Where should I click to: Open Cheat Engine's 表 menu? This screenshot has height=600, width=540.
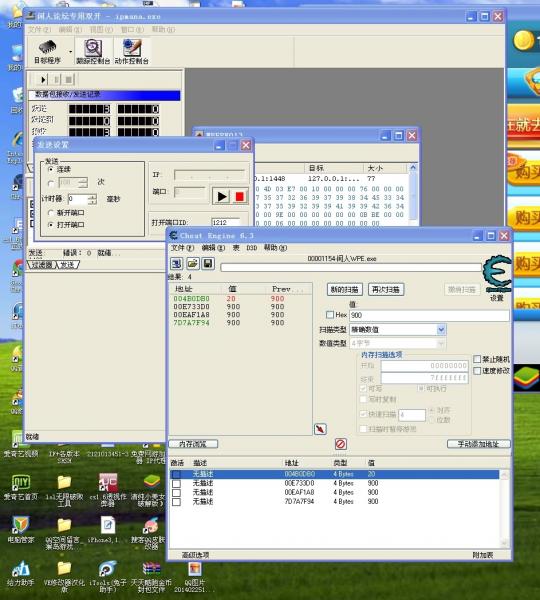coord(236,248)
